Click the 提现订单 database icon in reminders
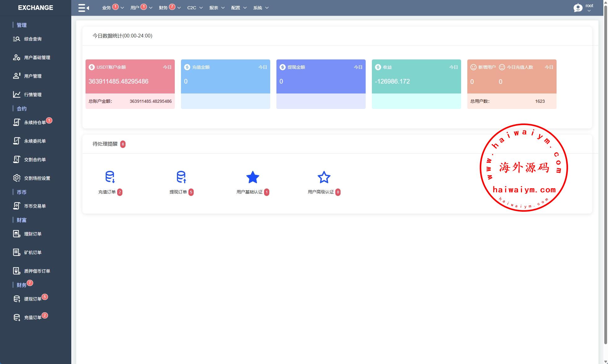Viewport: 608px width, 364px height. tap(181, 177)
